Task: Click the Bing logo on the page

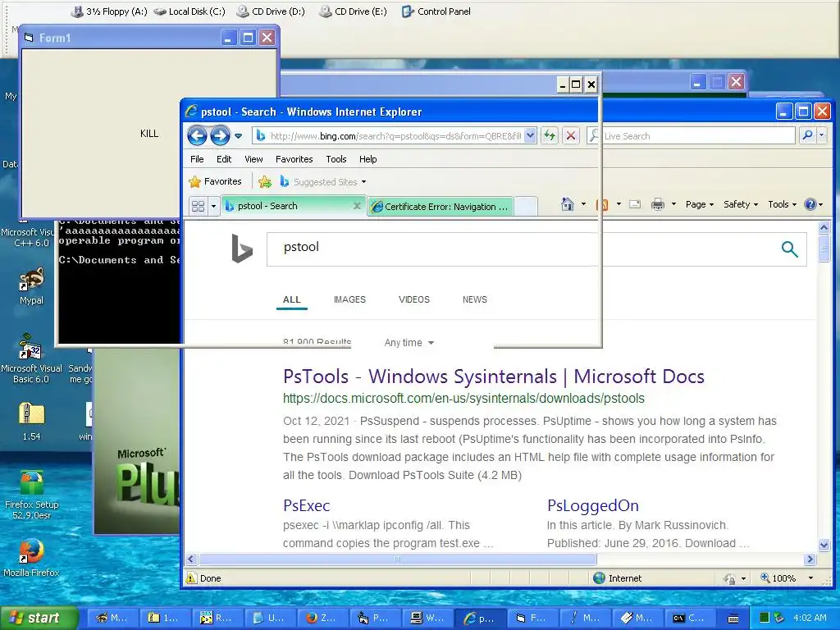Action: coord(242,248)
